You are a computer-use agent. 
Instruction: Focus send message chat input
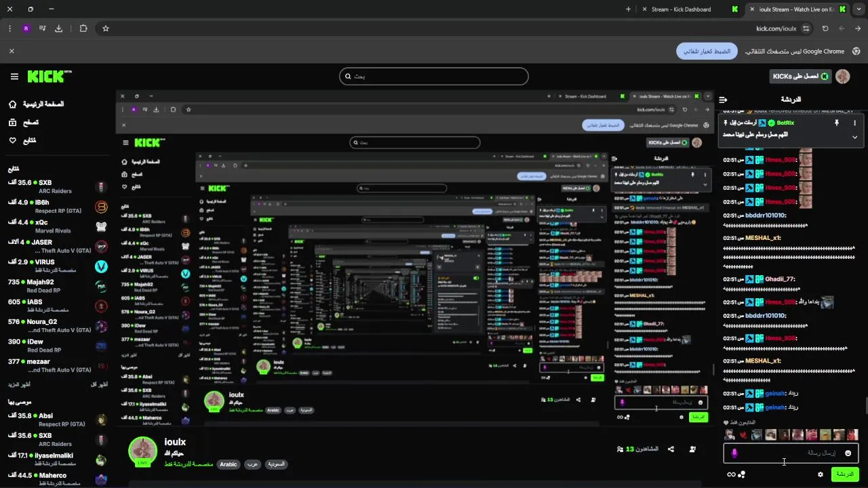[791, 453]
